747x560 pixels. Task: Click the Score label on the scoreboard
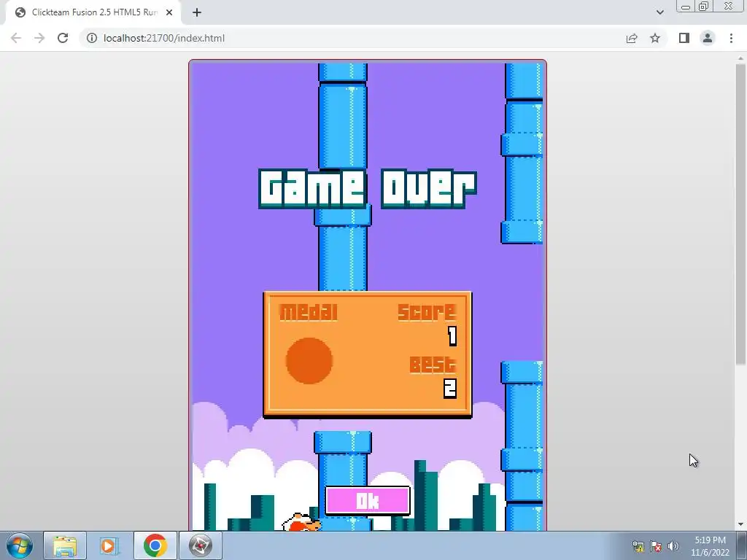[427, 312]
